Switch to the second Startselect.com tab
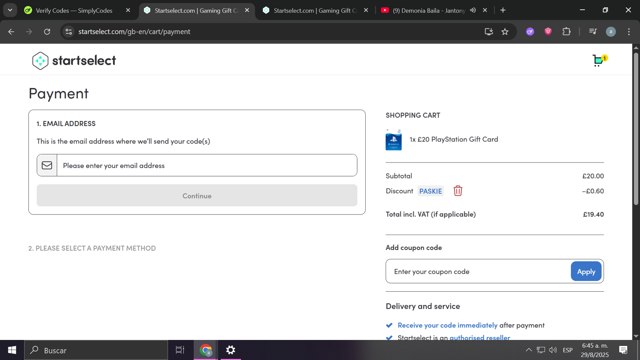The width and height of the screenshot is (640, 360). (x=315, y=10)
